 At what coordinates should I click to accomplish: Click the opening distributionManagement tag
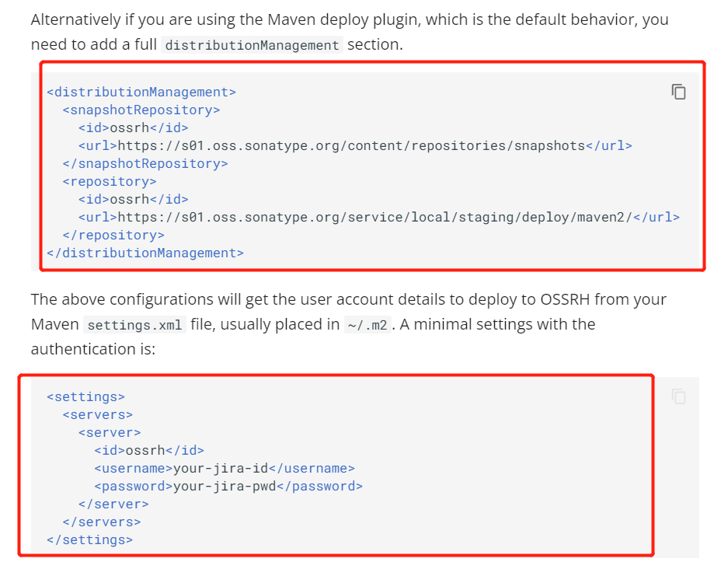141,92
